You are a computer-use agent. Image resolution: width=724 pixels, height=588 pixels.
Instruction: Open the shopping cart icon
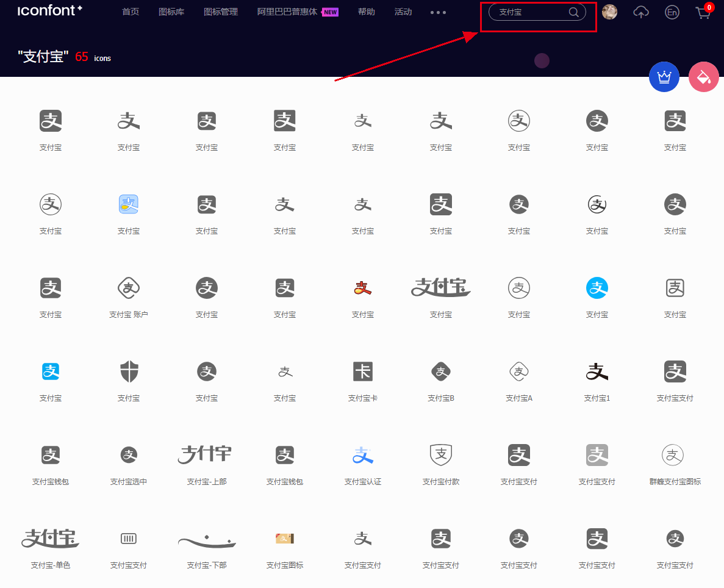click(703, 12)
